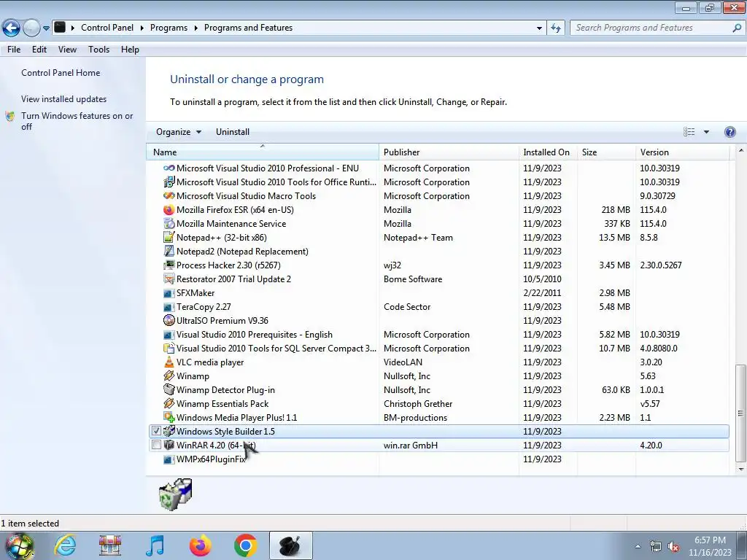Uncheck the Windows Style Builder 1.5 checkbox
The width and height of the screenshot is (747, 560).
point(156,431)
